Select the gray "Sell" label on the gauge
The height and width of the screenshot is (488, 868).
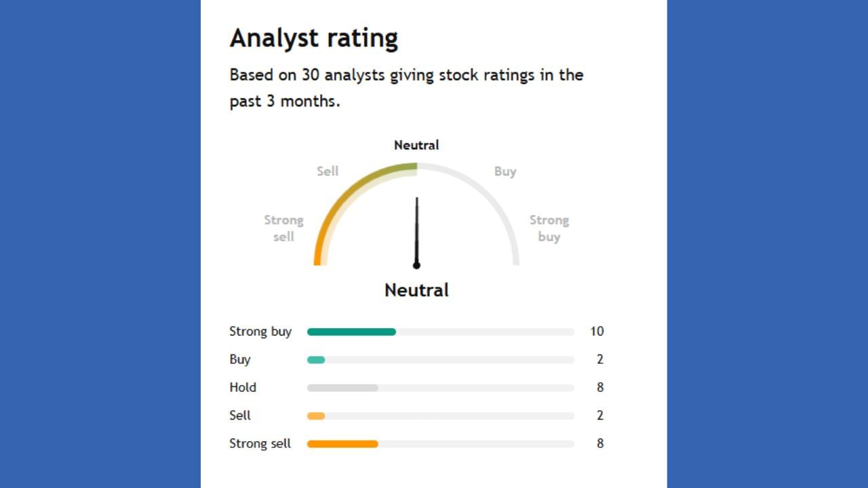[328, 171]
